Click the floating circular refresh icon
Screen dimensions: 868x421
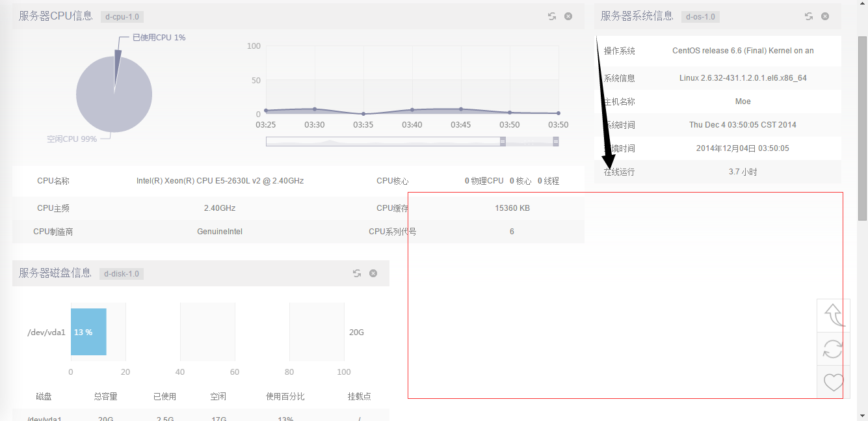[x=833, y=349]
